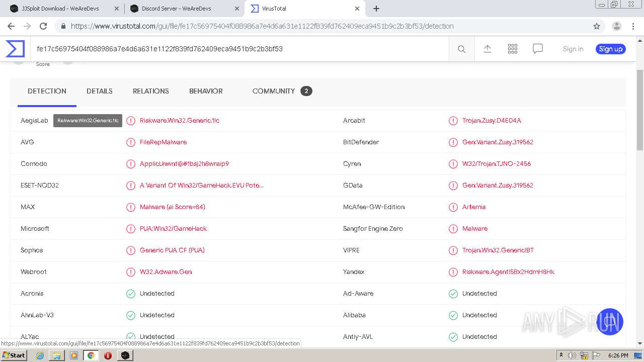This screenshot has width=644, height=362.
Task: Click the Alibaba undetected checkmark icon
Action: click(453, 315)
